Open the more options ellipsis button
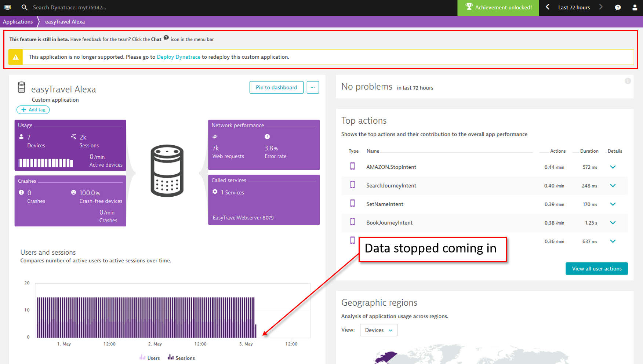The image size is (643, 364). coord(313,87)
